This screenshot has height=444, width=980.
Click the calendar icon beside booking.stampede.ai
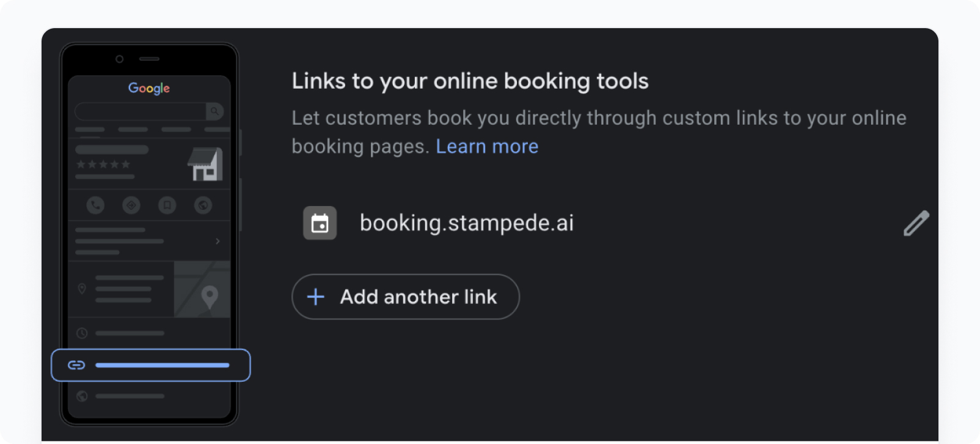(320, 223)
